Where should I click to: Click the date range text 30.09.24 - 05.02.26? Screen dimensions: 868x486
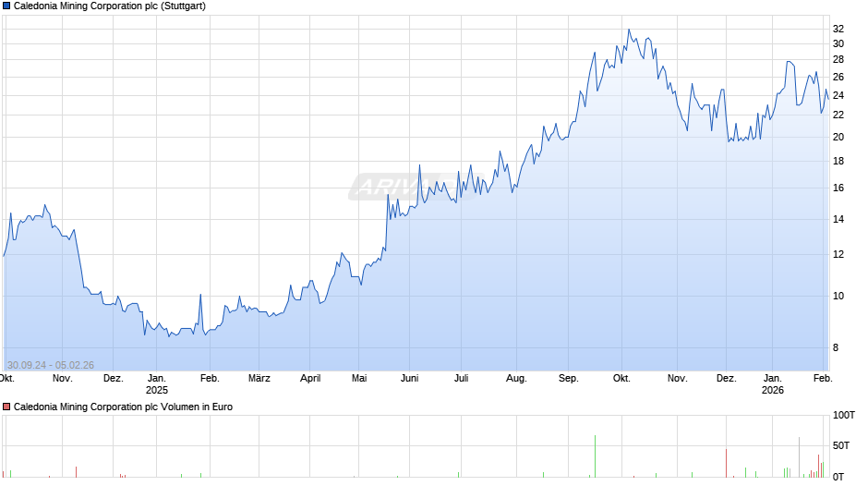coord(51,365)
